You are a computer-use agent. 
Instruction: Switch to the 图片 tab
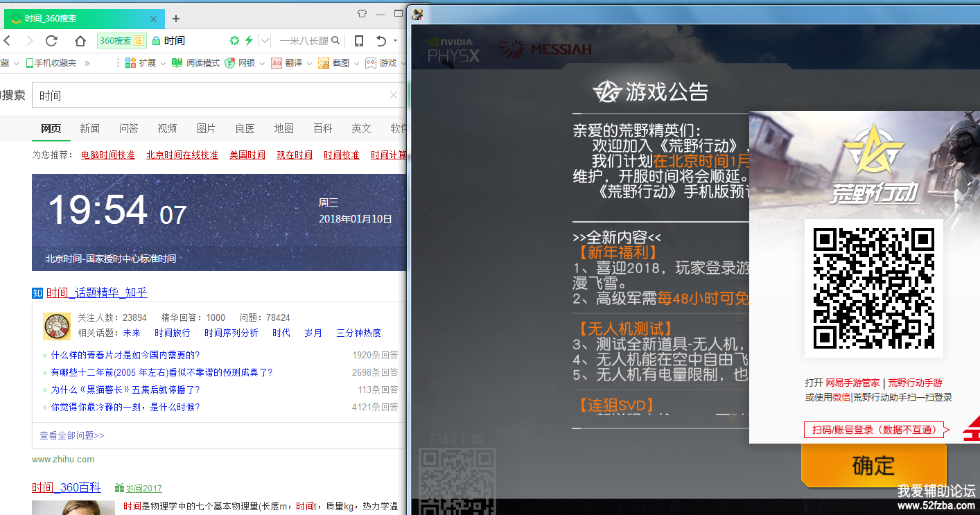(x=206, y=128)
